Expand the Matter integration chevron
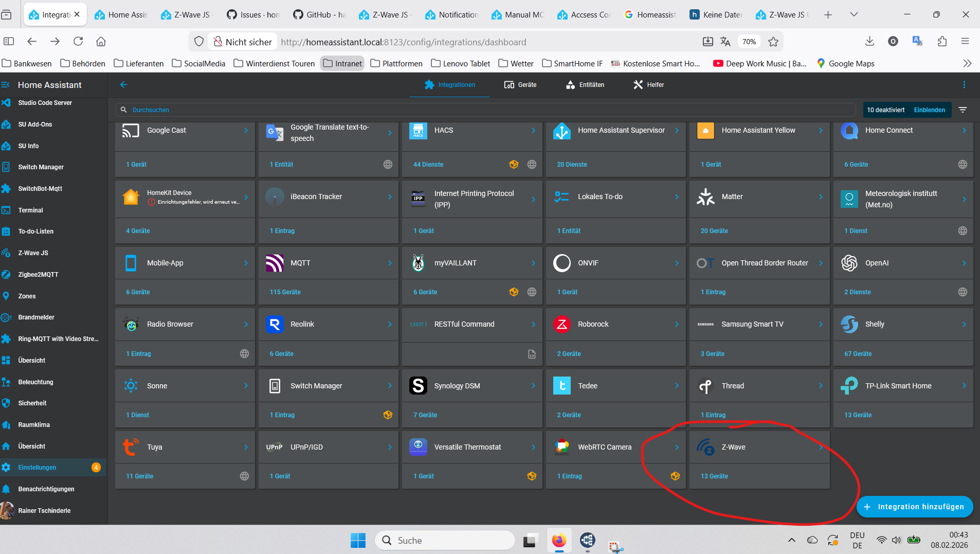This screenshot has height=554, width=980. [x=821, y=196]
